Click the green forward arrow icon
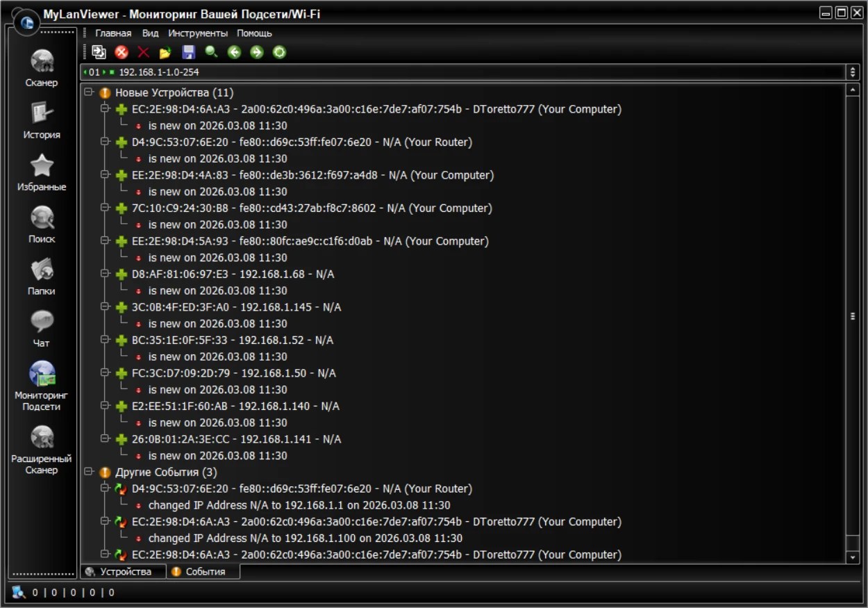The width and height of the screenshot is (868, 608). click(x=257, y=52)
